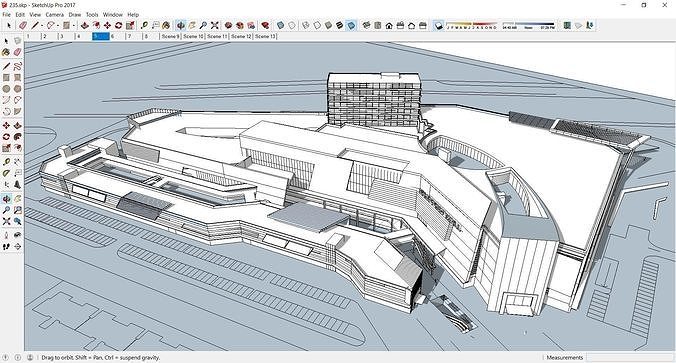Toggle X-Ray face style
Image resolution: width=676 pixels, height=363 pixels.
281,25
